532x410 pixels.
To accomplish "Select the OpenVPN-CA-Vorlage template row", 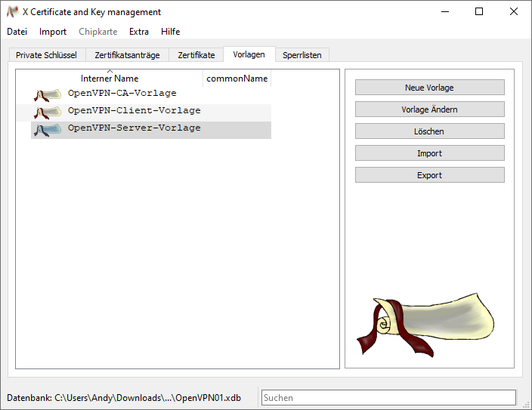I will 122,94.
